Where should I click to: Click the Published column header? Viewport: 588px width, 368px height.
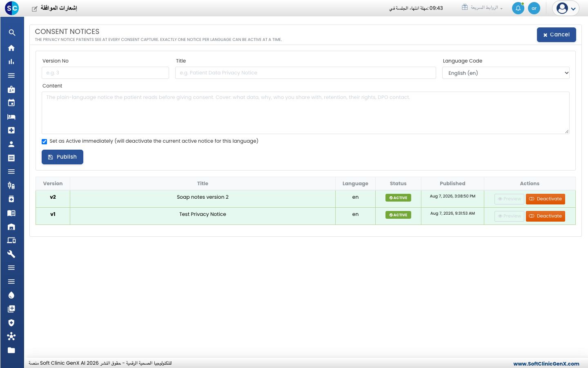(452, 184)
